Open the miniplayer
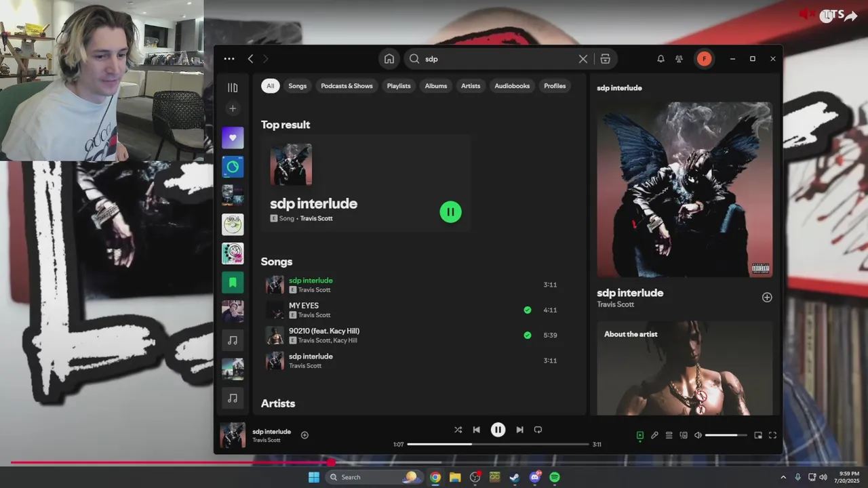 [x=758, y=435]
